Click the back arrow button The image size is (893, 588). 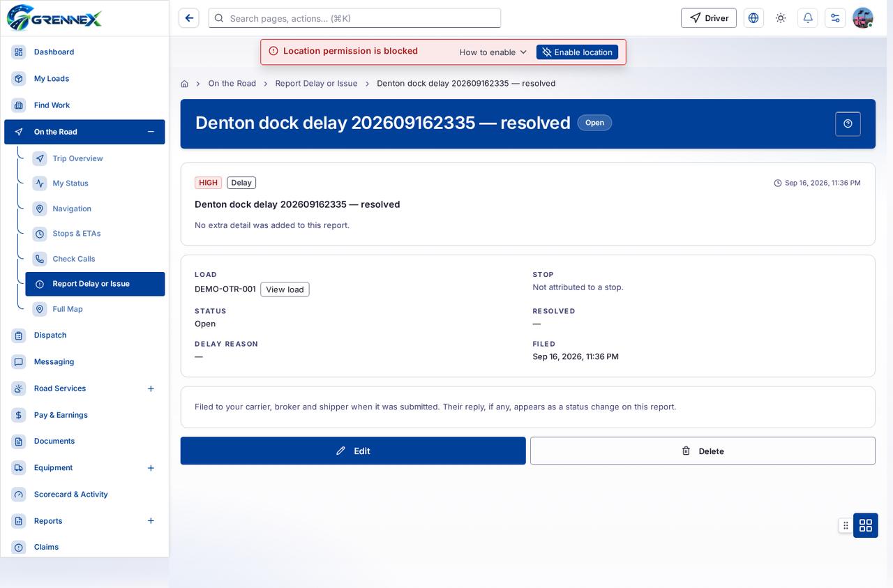click(x=189, y=18)
